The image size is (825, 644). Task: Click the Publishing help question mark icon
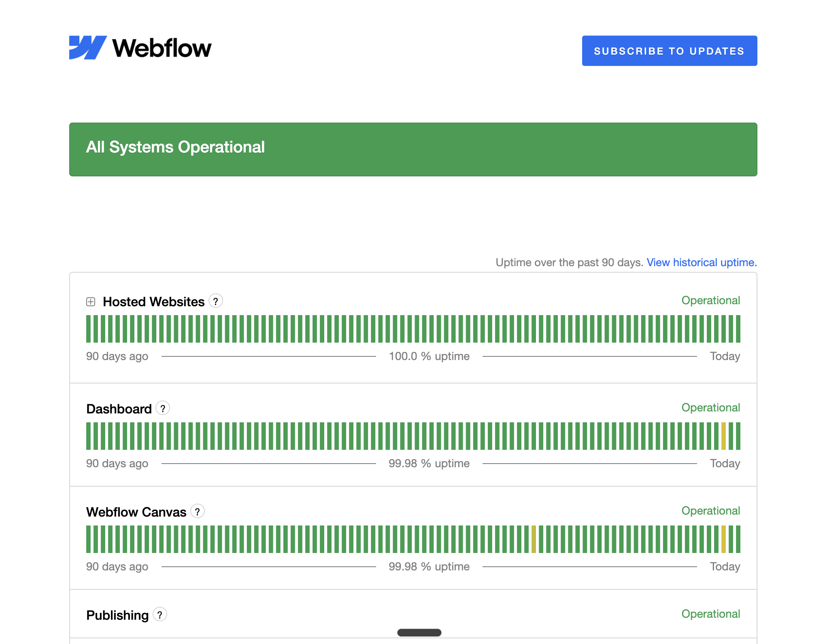point(160,615)
